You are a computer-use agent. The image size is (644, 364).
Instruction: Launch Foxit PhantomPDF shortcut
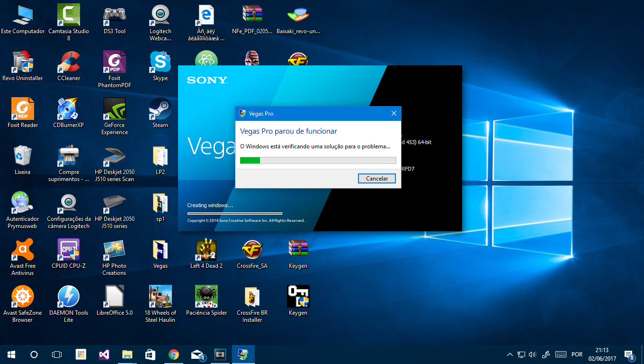115,70
